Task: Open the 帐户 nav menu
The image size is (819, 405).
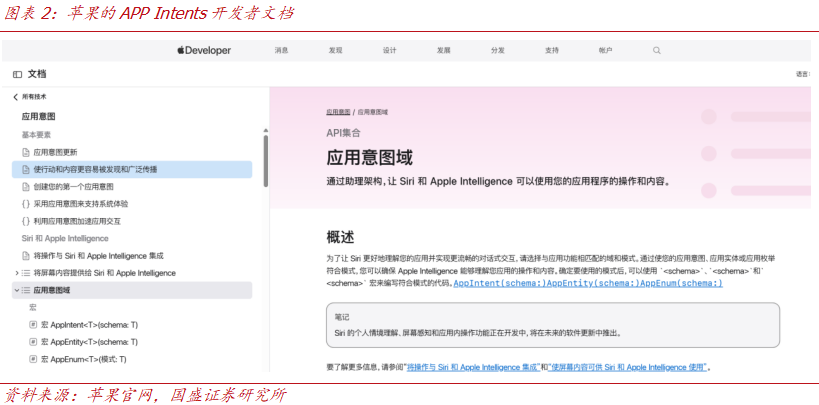Action: [605, 51]
